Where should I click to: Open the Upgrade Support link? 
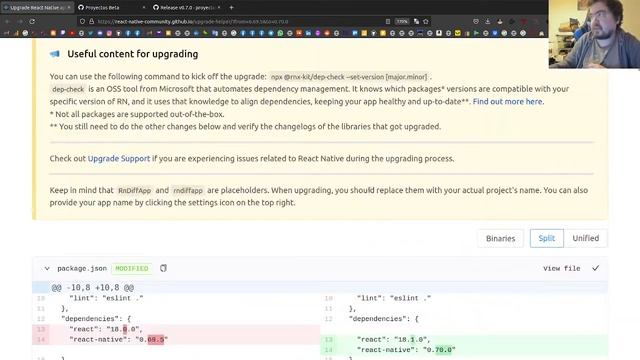pos(119,158)
